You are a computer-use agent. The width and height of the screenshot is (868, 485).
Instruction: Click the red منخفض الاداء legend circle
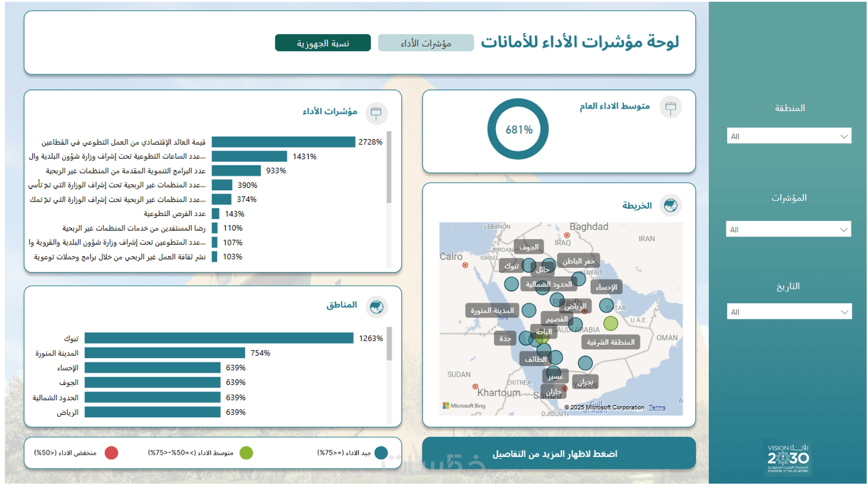click(x=111, y=453)
